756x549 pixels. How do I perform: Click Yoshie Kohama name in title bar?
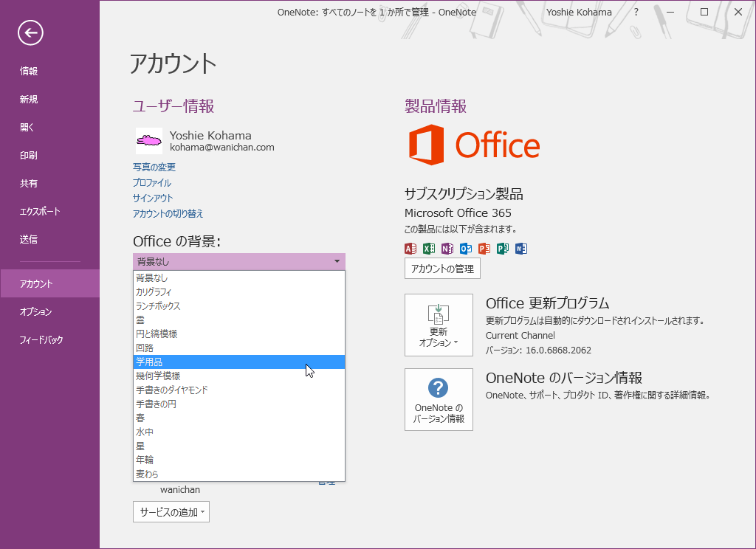pos(579,12)
